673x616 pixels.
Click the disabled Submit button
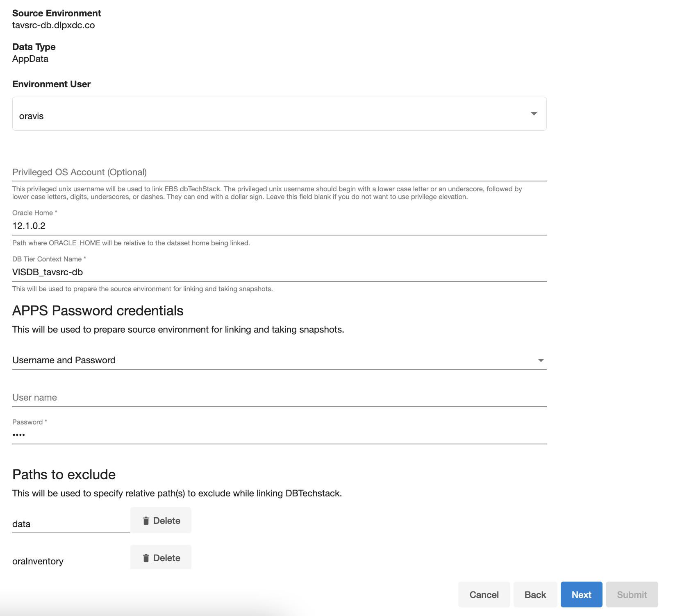pos(631,595)
